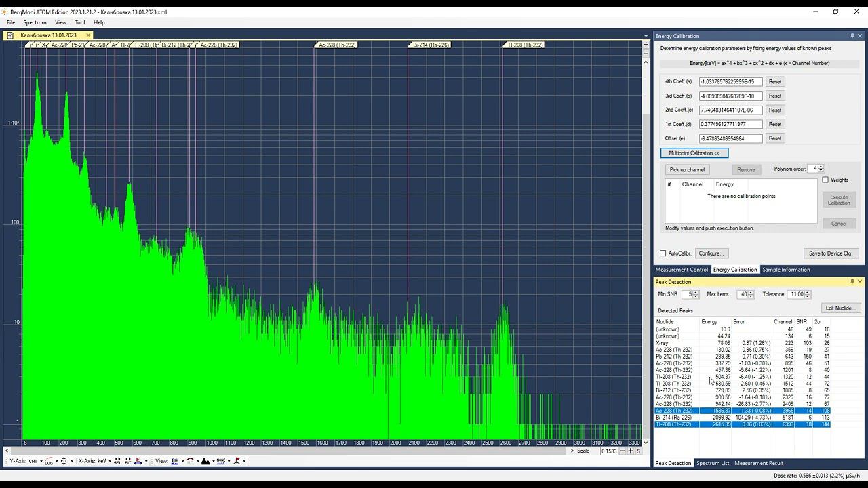The image size is (868, 488).
Task: Enable the Weights checkbox
Action: coord(825,180)
